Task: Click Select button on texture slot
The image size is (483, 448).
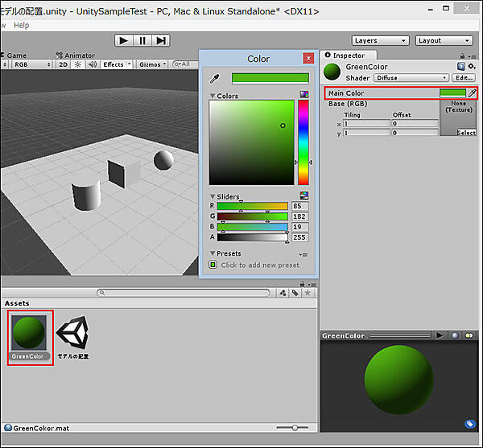Action: [466, 133]
